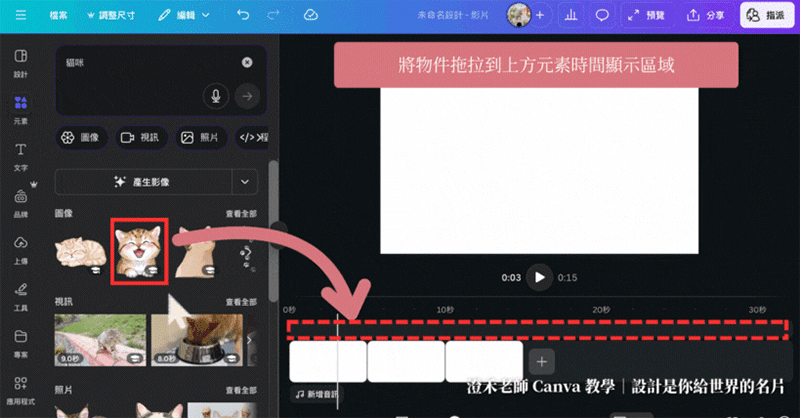Open the 品牌 brand sidebar tab
Viewport: 800px width, 418px height.
pos(20,203)
